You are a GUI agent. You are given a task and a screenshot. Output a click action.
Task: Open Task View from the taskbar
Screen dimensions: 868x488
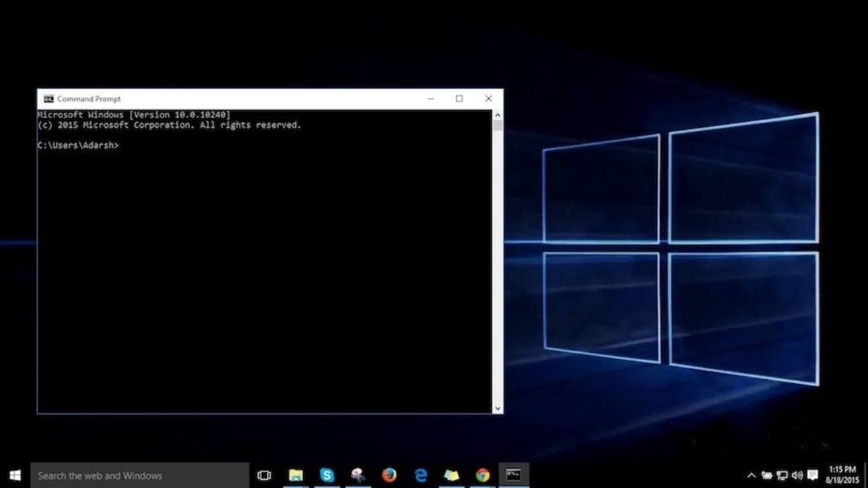click(x=264, y=475)
